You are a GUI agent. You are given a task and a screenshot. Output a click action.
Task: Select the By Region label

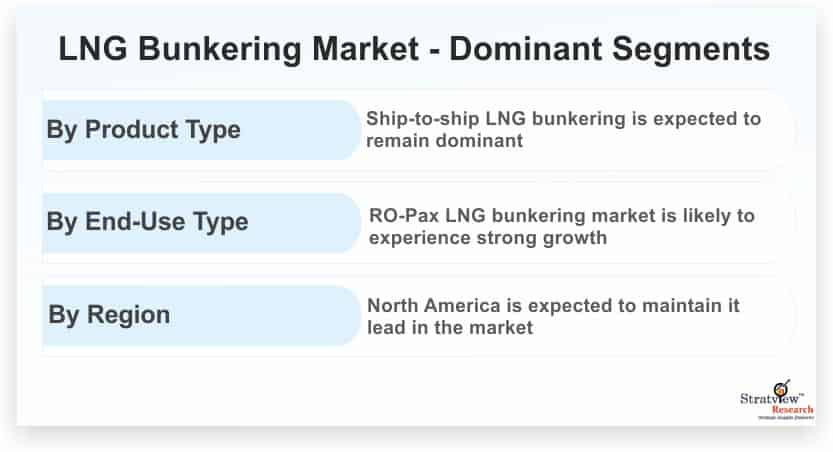click(x=109, y=315)
